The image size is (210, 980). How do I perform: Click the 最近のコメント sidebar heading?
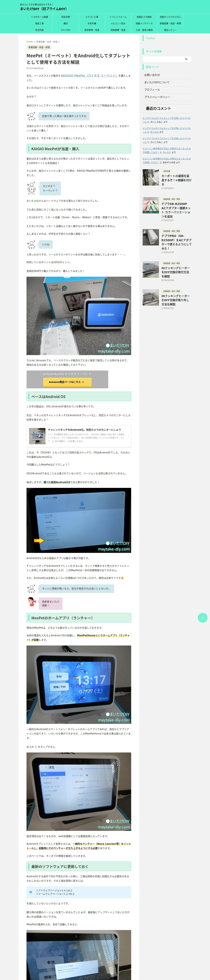pos(158,108)
